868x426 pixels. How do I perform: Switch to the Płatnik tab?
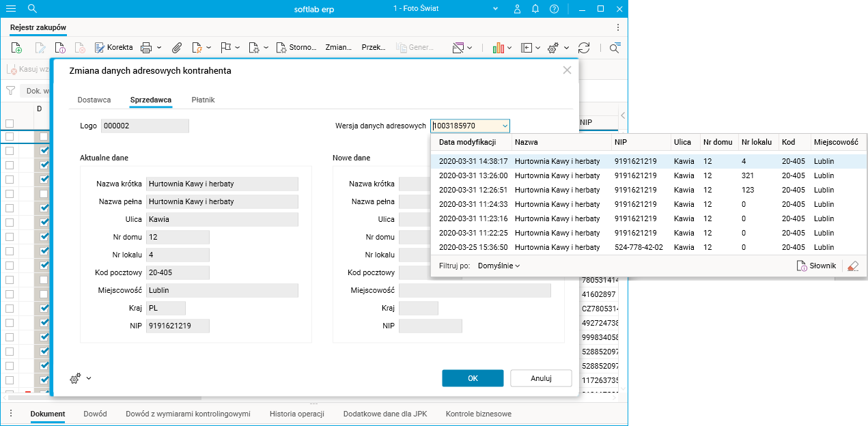click(203, 100)
